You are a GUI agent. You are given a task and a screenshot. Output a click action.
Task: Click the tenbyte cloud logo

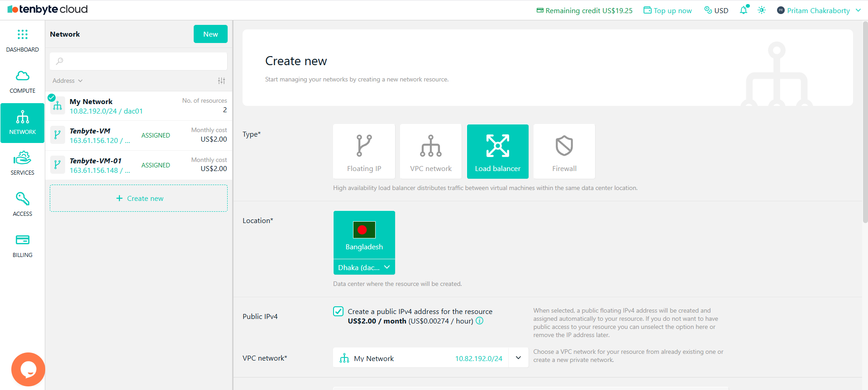[x=48, y=10]
